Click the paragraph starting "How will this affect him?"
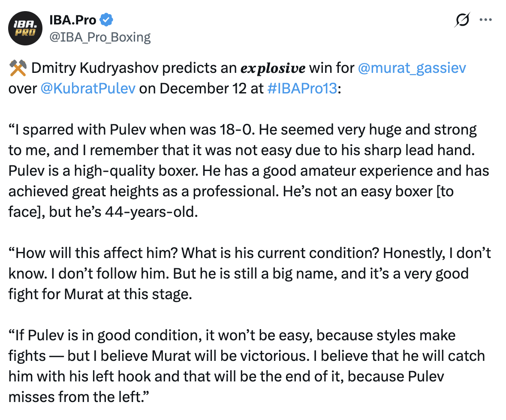Image resolution: width=506 pixels, height=420 pixels. click(x=249, y=273)
